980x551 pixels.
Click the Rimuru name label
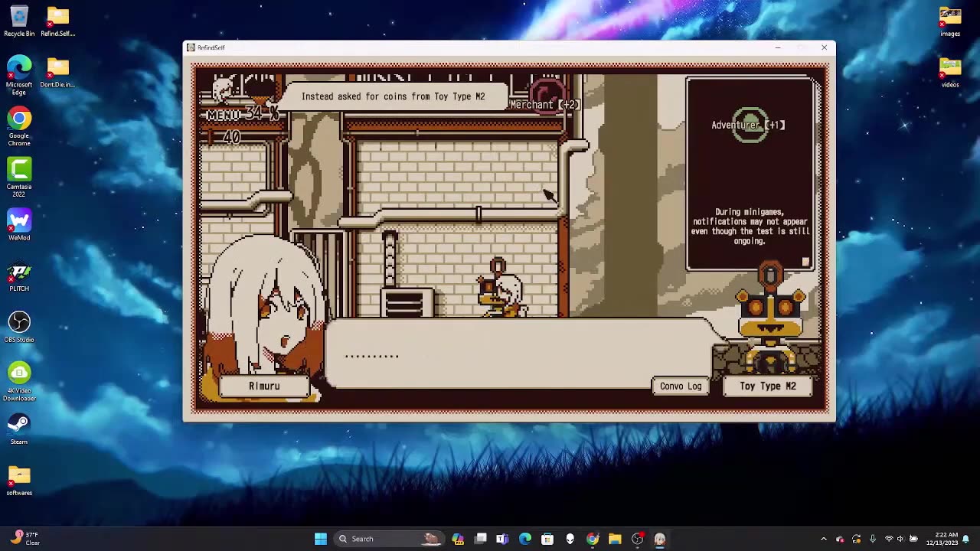[264, 386]
